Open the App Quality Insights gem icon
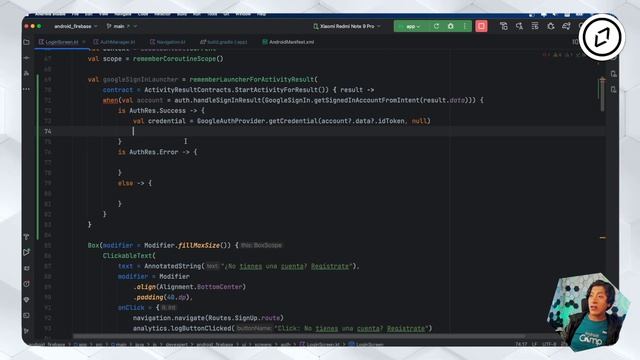Viewport: 640px width, 360px height. (x=27, y=300)
